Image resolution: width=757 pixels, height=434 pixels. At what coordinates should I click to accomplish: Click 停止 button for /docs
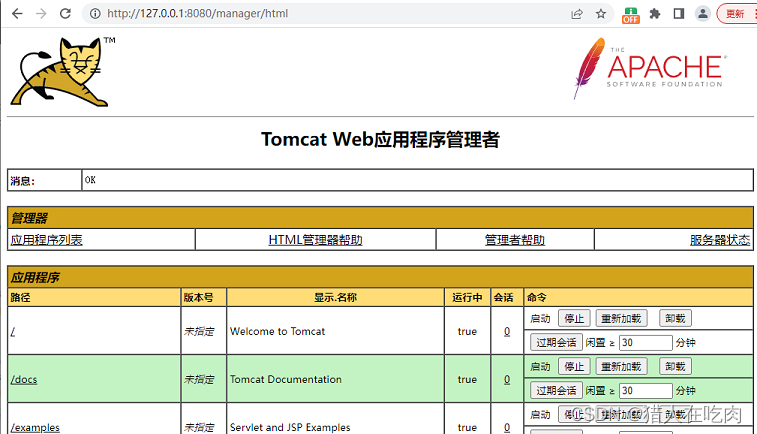point(574,366)
